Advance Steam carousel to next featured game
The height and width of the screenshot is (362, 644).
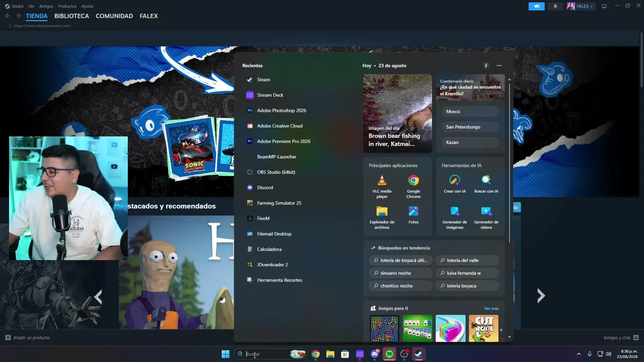(x=541, y=296)
